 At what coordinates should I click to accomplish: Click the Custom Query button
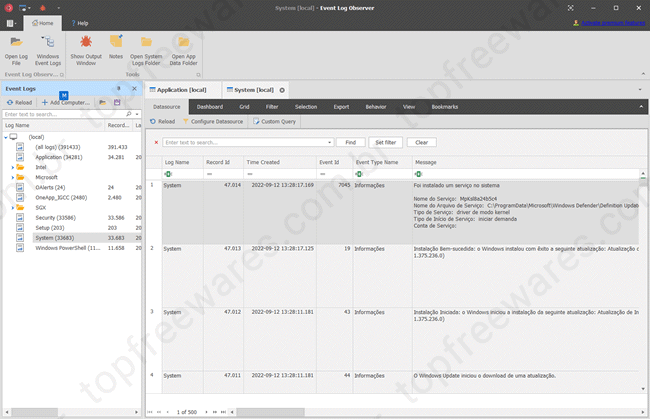(x=274, y=121)
